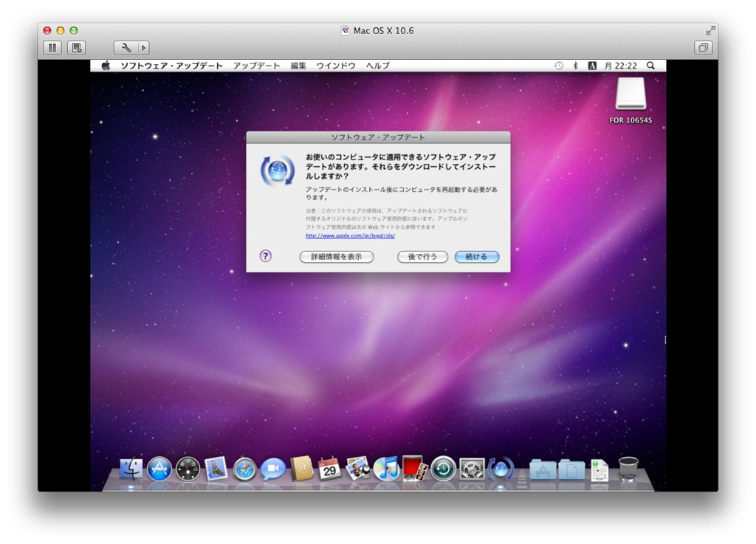756x544 pixels.
Task: Open System Preferences from the Dock
Action: point(472,469)
